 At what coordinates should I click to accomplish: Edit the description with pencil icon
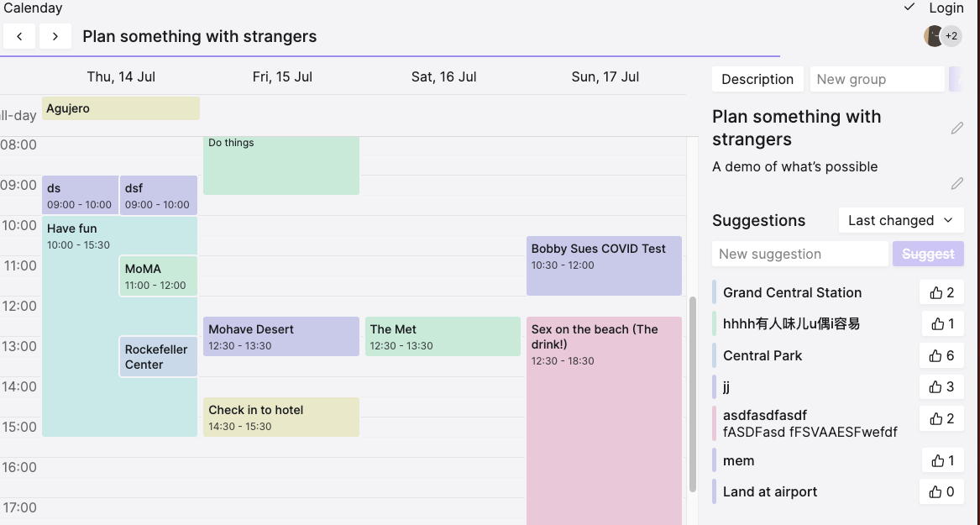[x=956, y=183]
